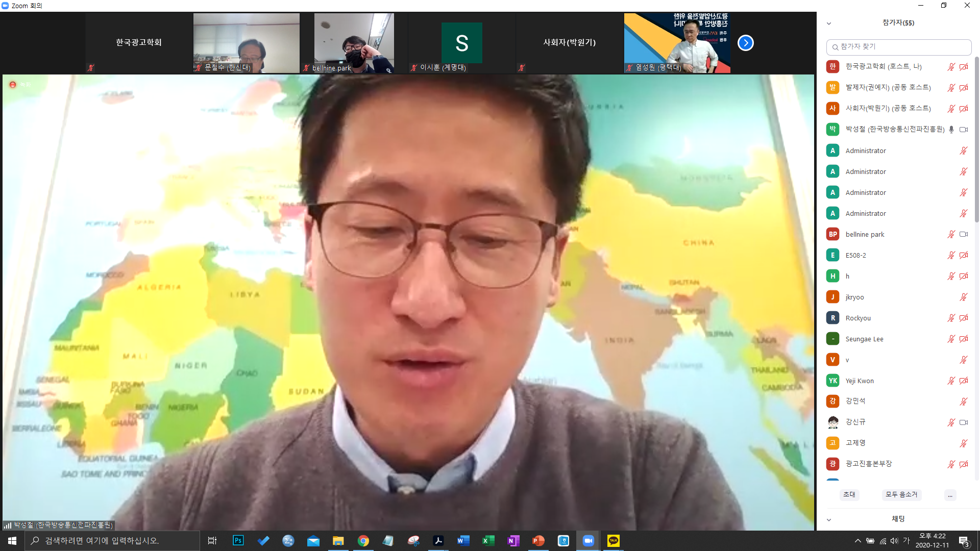
Task: Toggle mute icon for bellnine park
Action: 951,234
